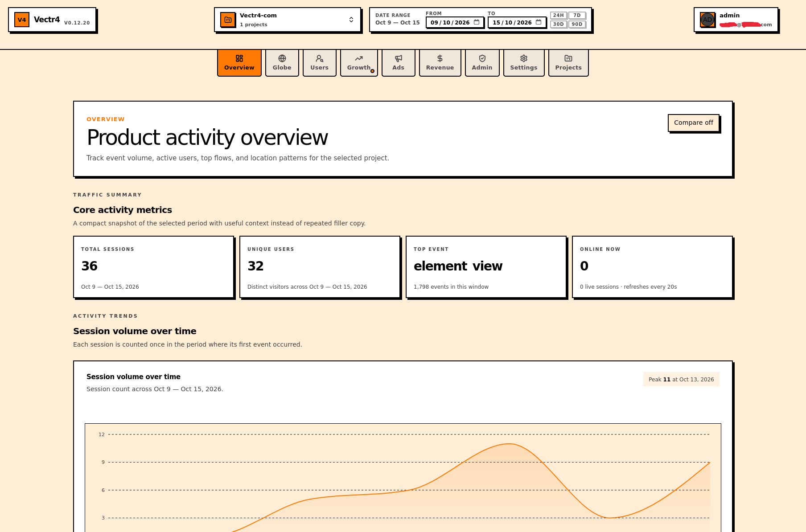Click the date range label Oct 9 — Oct 15
The image size is (806, 532).
coord(398,22)
